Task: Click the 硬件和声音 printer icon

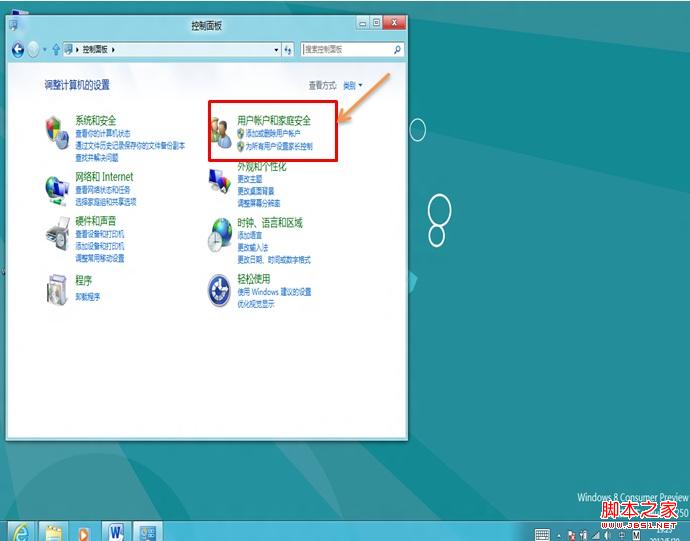Action: [58, 233]
